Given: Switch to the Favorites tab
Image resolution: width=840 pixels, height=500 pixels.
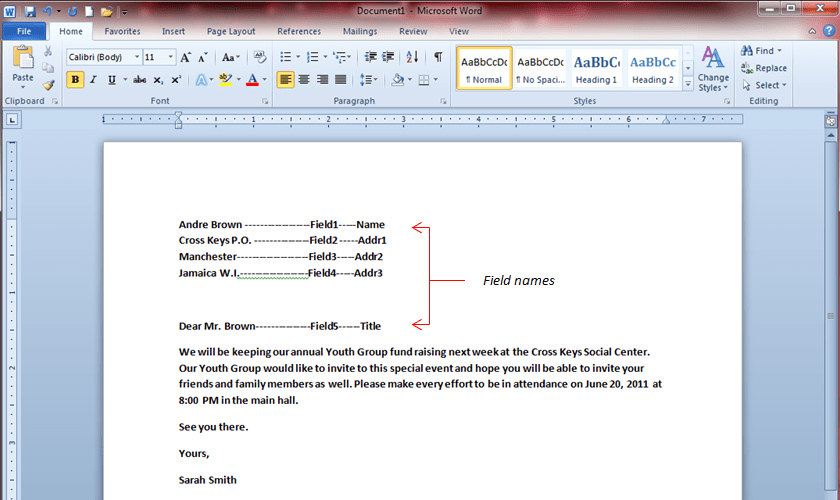Looking at the screenshot, I should tap(122, 32).
